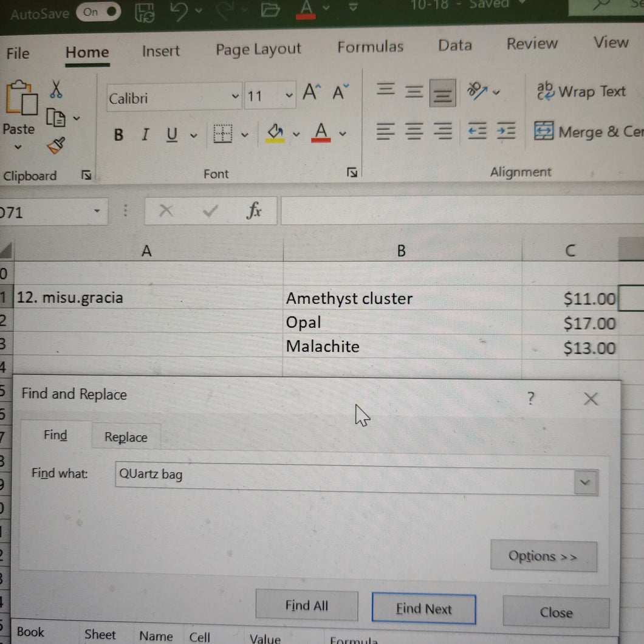The height and width of the screenshot is (644, 644).
Task: Toggle Italic formatting
Action: (x=145, y=134)
